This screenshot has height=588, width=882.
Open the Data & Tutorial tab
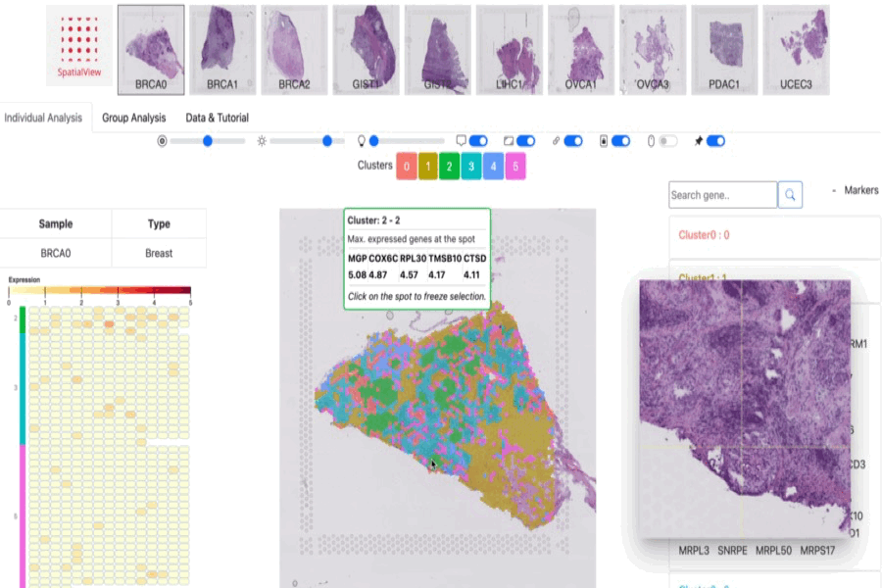tap(217, 118)
